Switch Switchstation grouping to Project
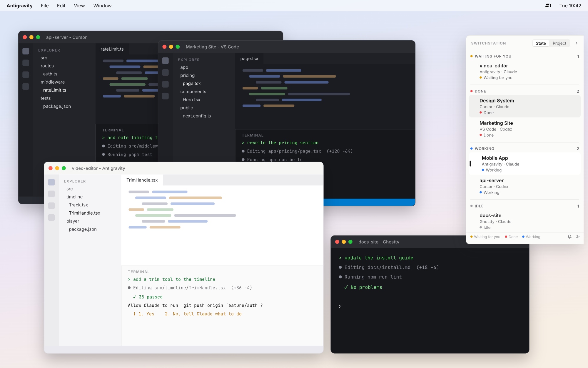The width and height of the screenshot is (588, 368). coord(559,43)
